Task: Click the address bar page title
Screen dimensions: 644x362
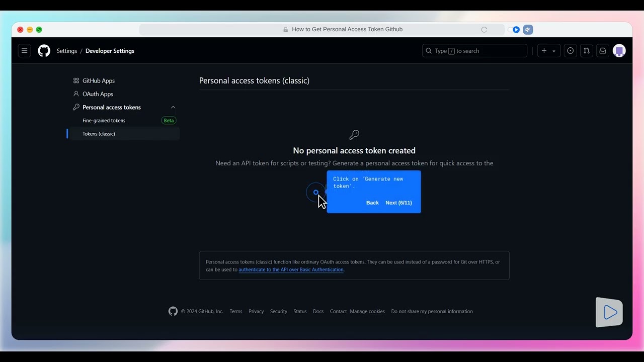Action: tap(347, 30)
